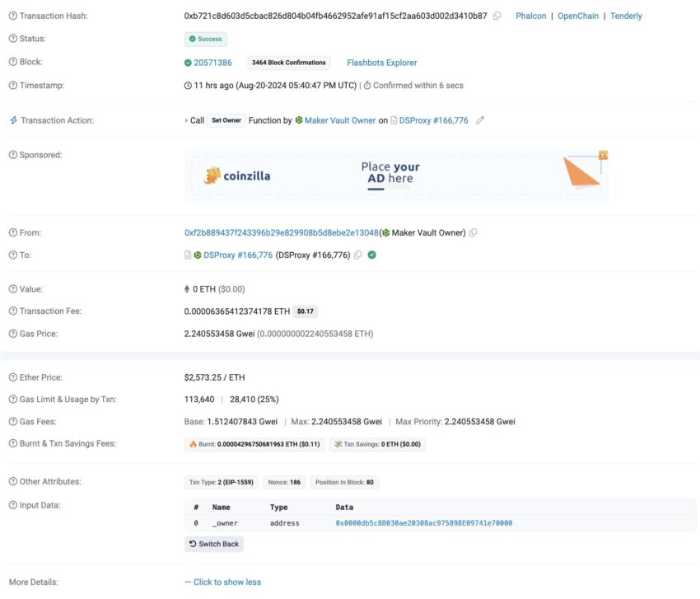Click the Txn Savings badge
This screenshot has width=700, height=599.
coord(377,444)
